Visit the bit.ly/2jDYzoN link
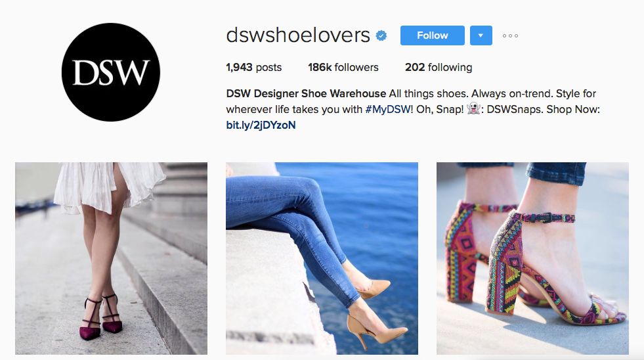The width and height of the screenshot is (644, 360). (x=261, y=125)
